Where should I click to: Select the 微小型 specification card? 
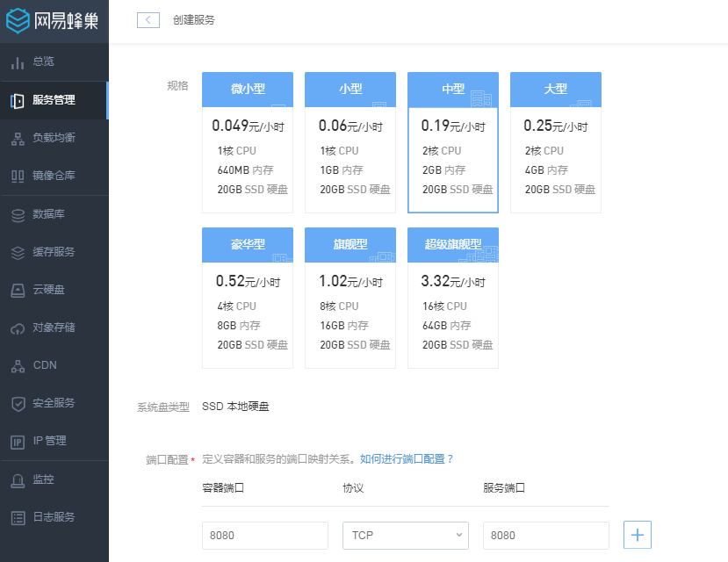(x=247, y=143)
